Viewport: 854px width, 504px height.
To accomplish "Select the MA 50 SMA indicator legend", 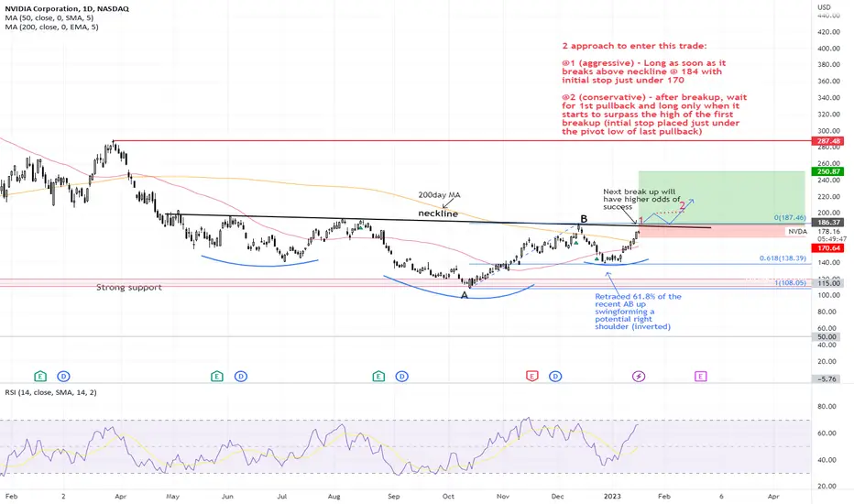I will 49,18.
